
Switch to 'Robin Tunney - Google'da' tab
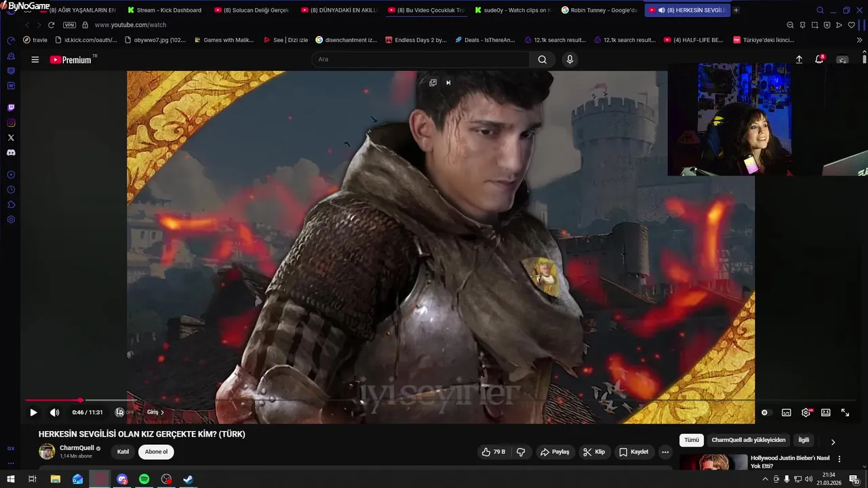(x=599, y=10)
